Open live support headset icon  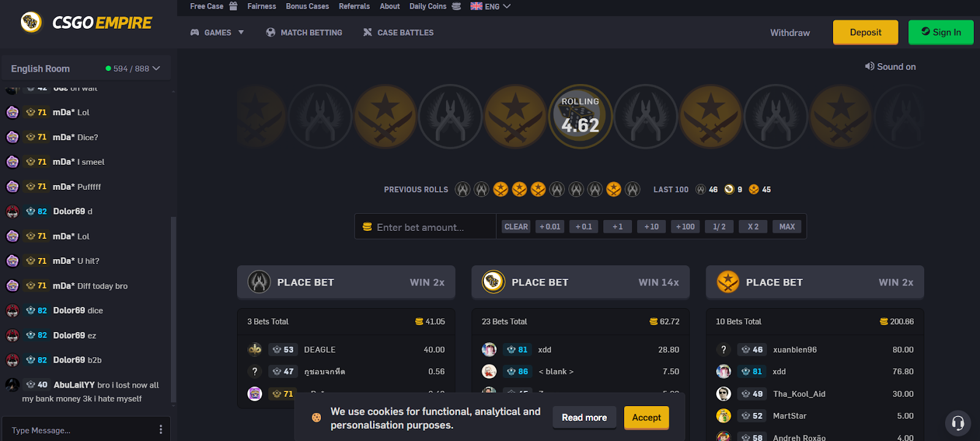pos(958,423)
